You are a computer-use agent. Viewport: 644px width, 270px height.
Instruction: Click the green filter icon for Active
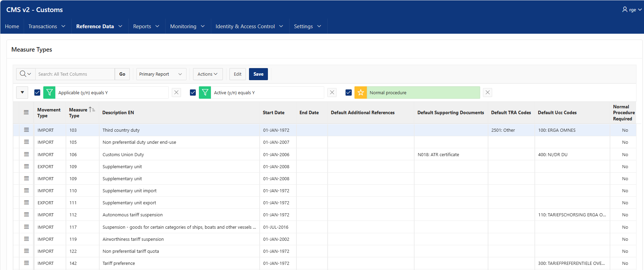[x=205, y=93]
